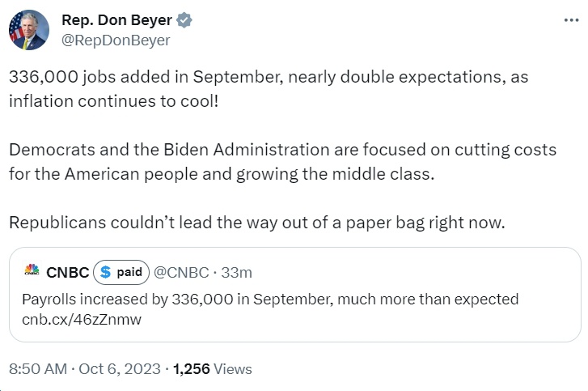Image resolution: width=588 pixels, height=391 pixels.
Task: Open the @CNBC handle in quoted tweet
Action: click(181, 273)
